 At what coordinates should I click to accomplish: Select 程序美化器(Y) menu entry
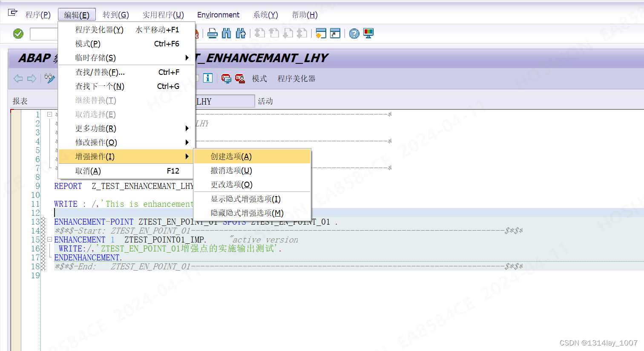(126, 29)
